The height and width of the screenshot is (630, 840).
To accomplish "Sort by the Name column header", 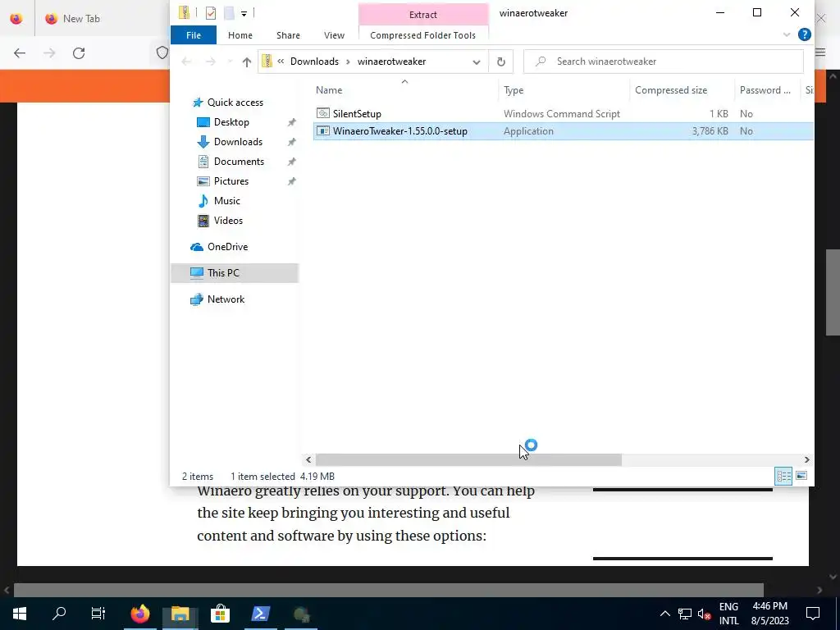I will [x=405, y=90].
